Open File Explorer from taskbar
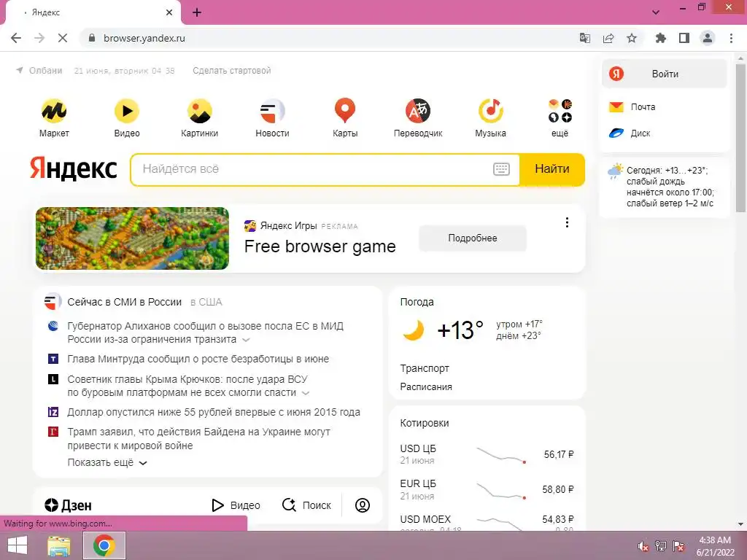The height and width of the screenshot is (560, 747). point(59,545)
